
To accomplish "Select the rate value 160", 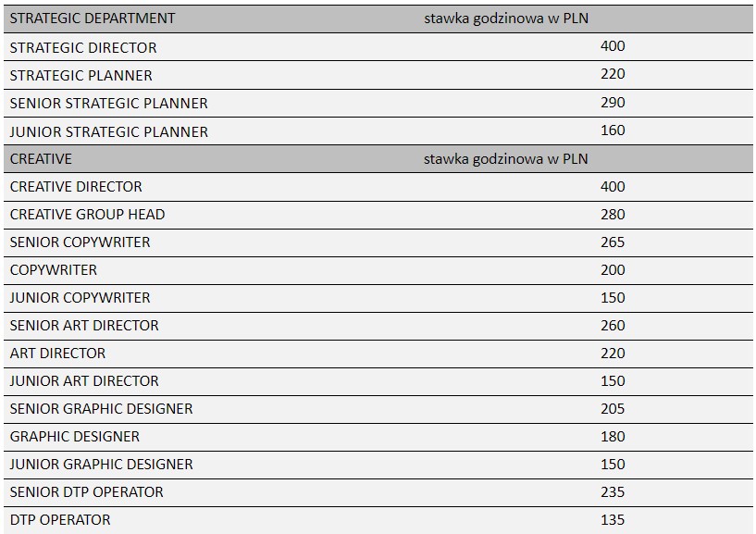I will (613, 130).
